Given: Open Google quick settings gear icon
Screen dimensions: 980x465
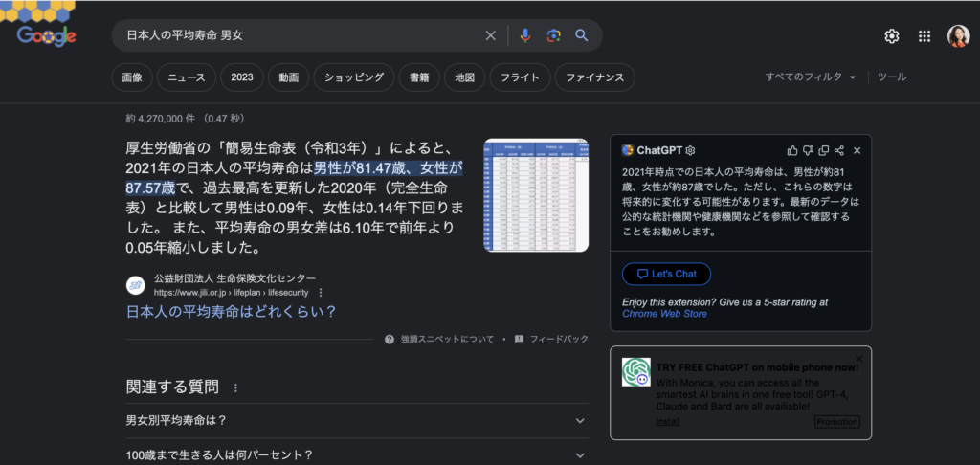Looking at the screenshot, I should 891,36.
